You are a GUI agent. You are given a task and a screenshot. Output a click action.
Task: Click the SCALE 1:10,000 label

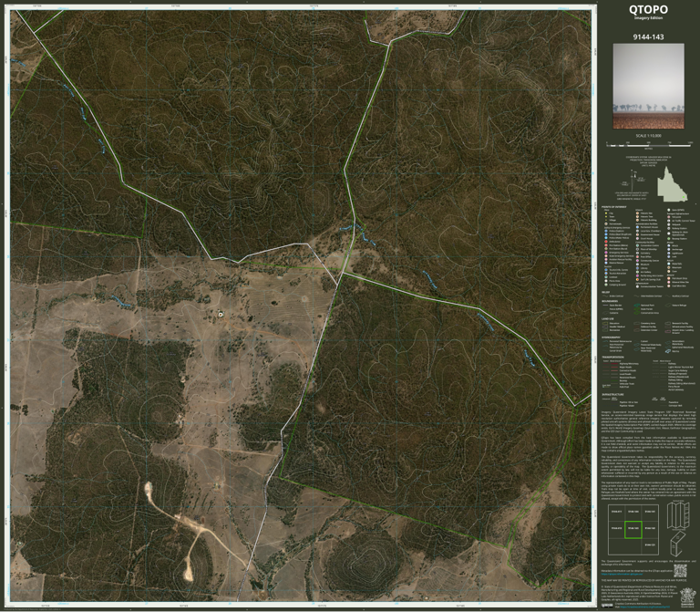[648, 135]
